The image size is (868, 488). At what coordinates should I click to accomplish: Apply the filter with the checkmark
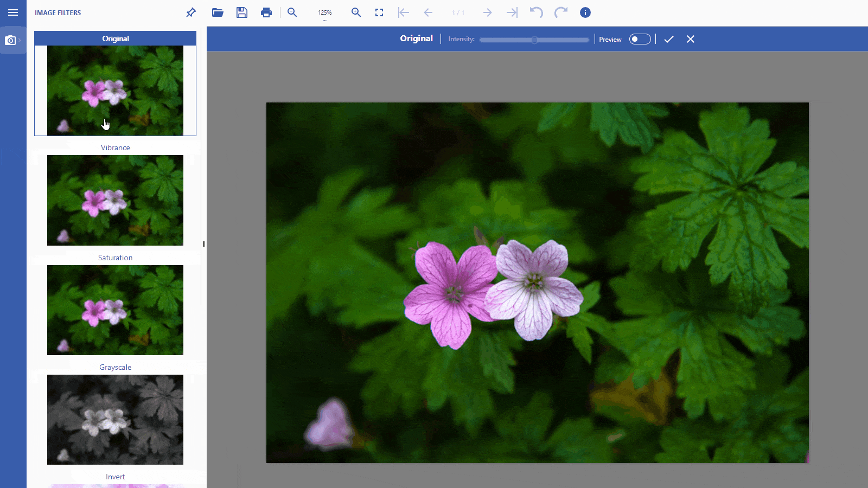click(x=669, y=39)
